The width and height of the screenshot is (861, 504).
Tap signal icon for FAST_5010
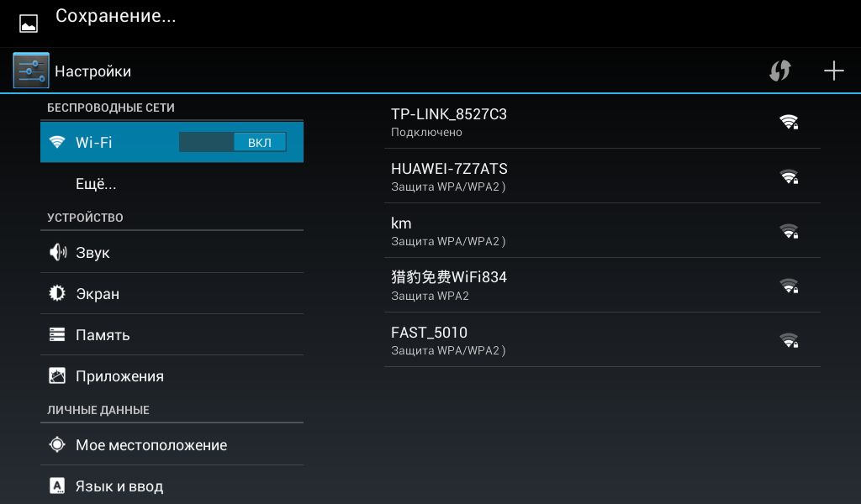click(x=789, y=340)
